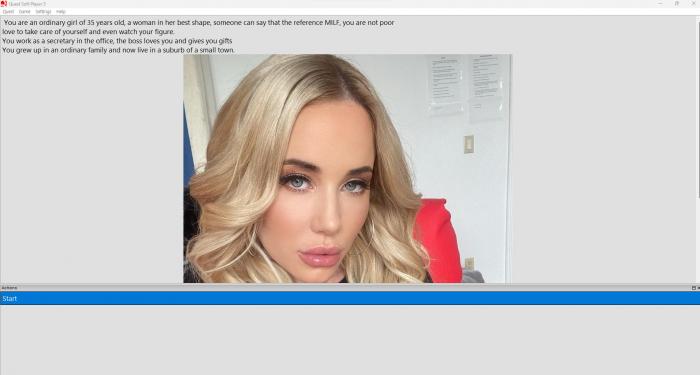This screenshot has width=700, height=375.
Task: Click the divider above the Actions panel
Action: click(350, 284)
